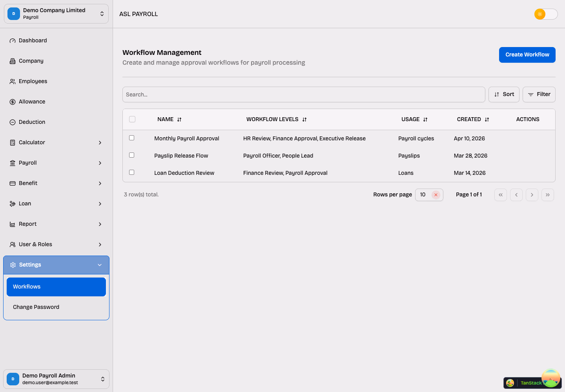
Task: Click the Create Workflow button
Action: click(527, 55)
